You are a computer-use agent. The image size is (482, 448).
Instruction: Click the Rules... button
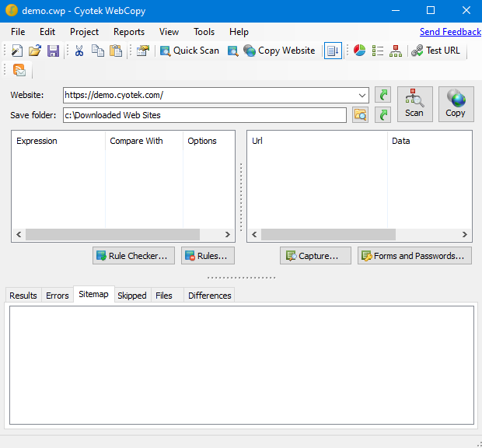tap(208, 256)
